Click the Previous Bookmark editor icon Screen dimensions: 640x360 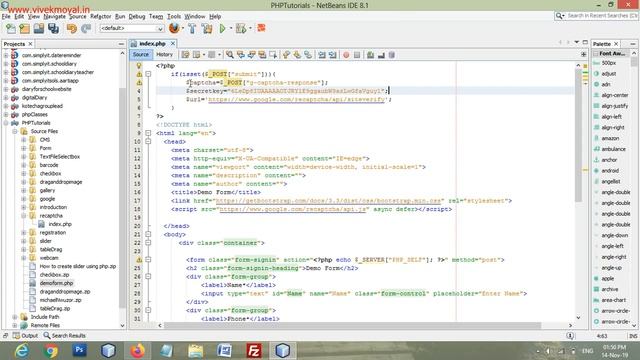pyautogui.click(x=287, y=55)
